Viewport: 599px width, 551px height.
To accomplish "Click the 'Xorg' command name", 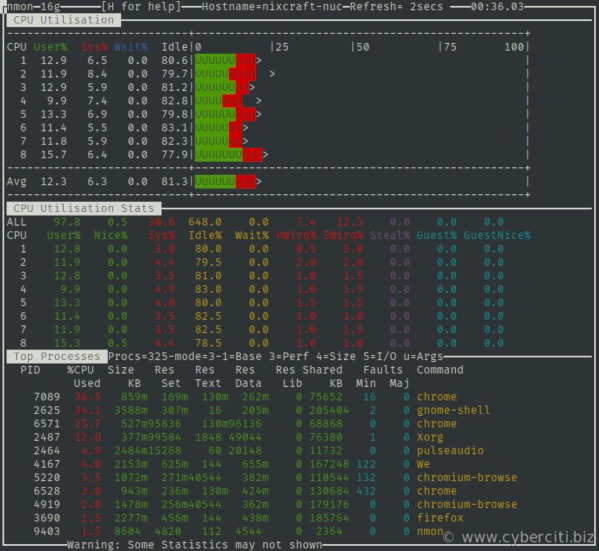I will click(x=430, y=437).
